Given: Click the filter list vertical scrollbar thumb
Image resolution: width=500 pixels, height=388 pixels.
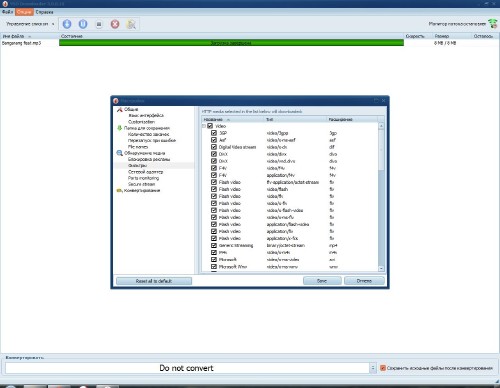Looking at the screenshot, I should 381,150.
